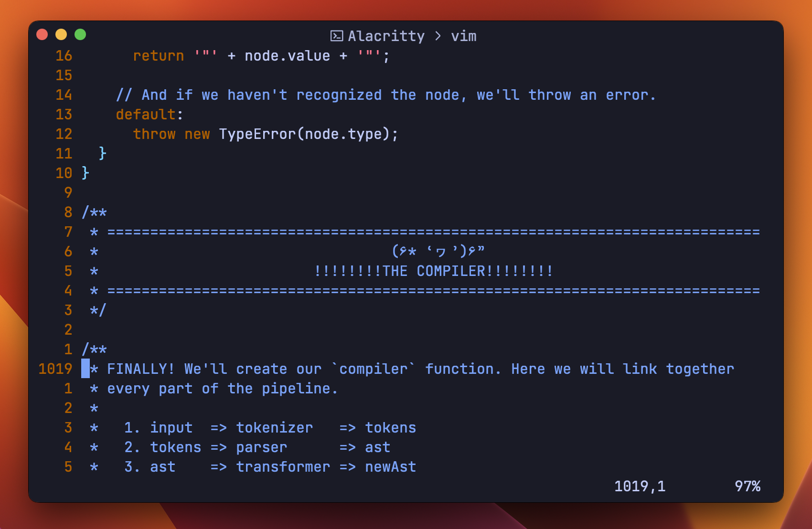Click the return keyword on line 16
The width and height of the screenshot is (812, 529).
[158, 56]
